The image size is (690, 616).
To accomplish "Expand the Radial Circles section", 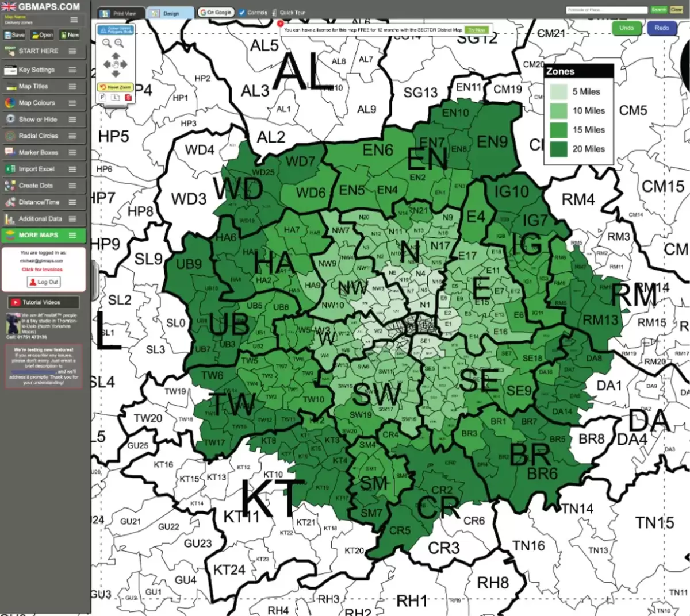I will 72,136.
